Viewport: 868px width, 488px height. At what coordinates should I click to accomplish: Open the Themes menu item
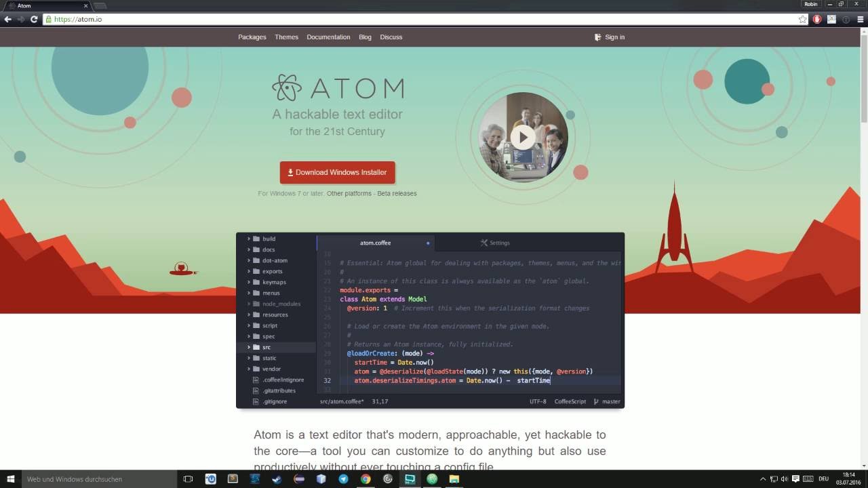tap(286, 37)
